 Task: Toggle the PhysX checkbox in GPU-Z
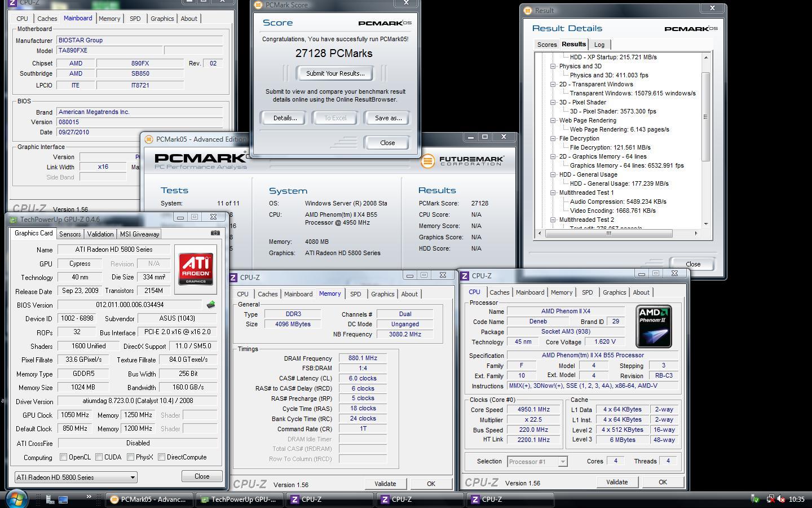click(x=131, y=457)
